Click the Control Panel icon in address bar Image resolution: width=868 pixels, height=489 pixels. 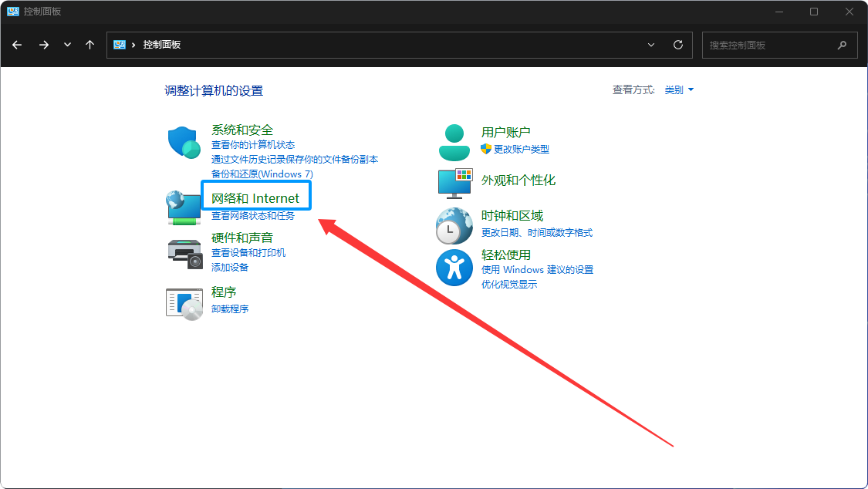click(119, 45)
